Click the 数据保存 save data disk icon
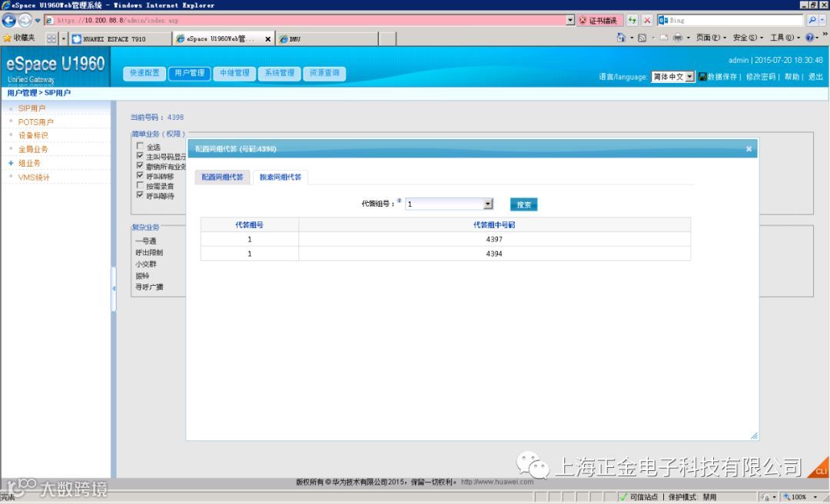The width and height of the screenshot is (830, 504). point(702,77)
